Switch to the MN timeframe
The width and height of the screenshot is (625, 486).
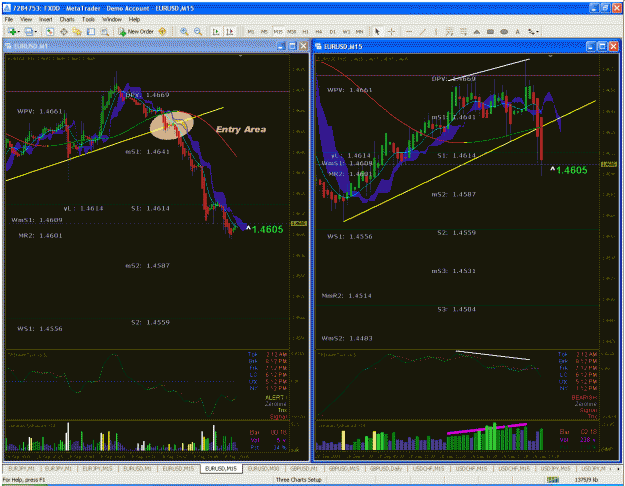coord(360,31)
